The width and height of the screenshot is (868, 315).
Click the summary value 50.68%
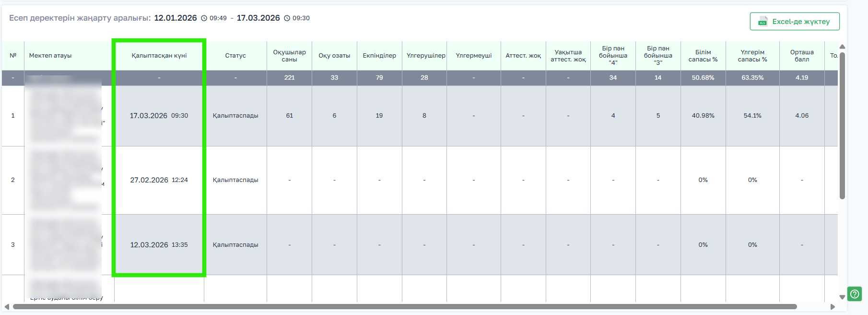click(703, 78)
